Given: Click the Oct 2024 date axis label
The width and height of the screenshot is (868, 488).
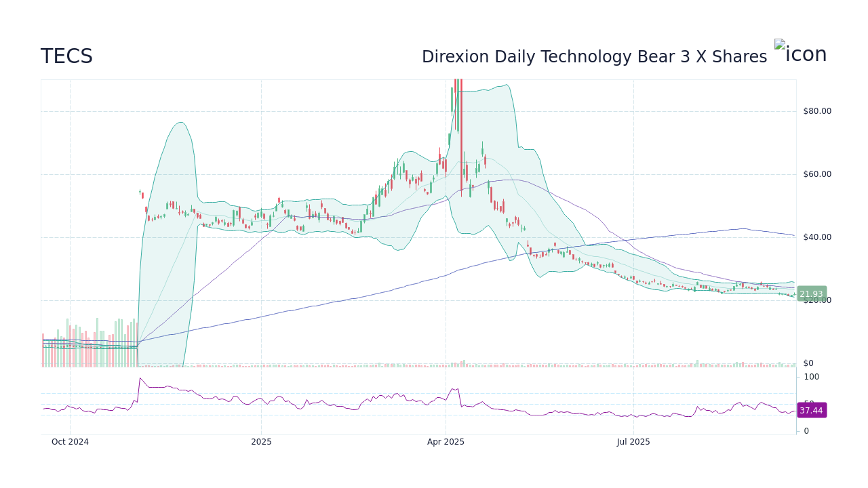Looking at the screenshot, I should pos(70,442).
